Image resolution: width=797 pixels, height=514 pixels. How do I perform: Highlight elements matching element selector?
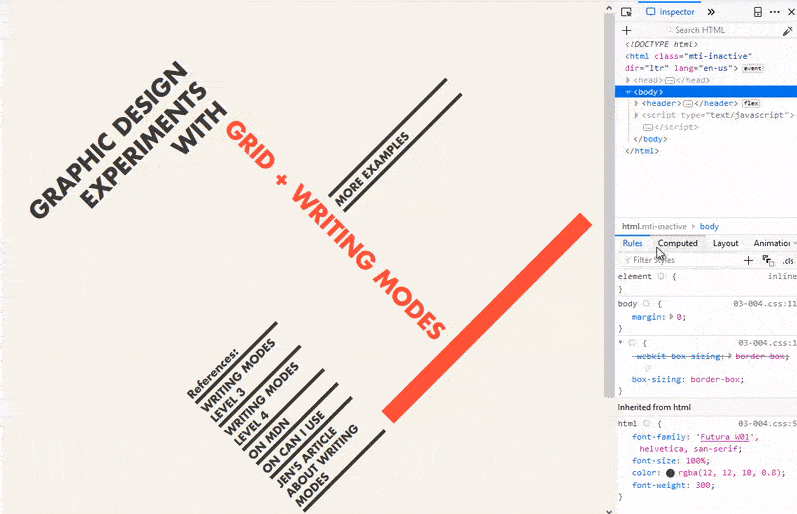point(661,276)
